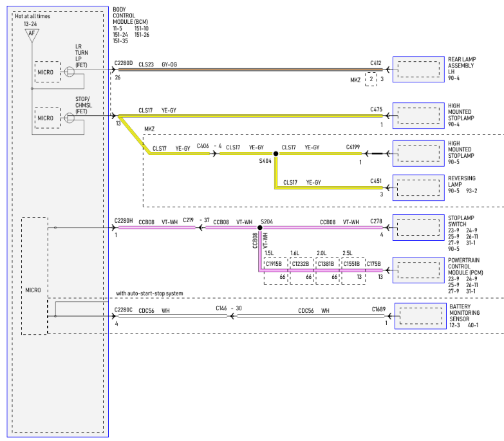Open the Powertrain Control Module component box

click(418, 270)
